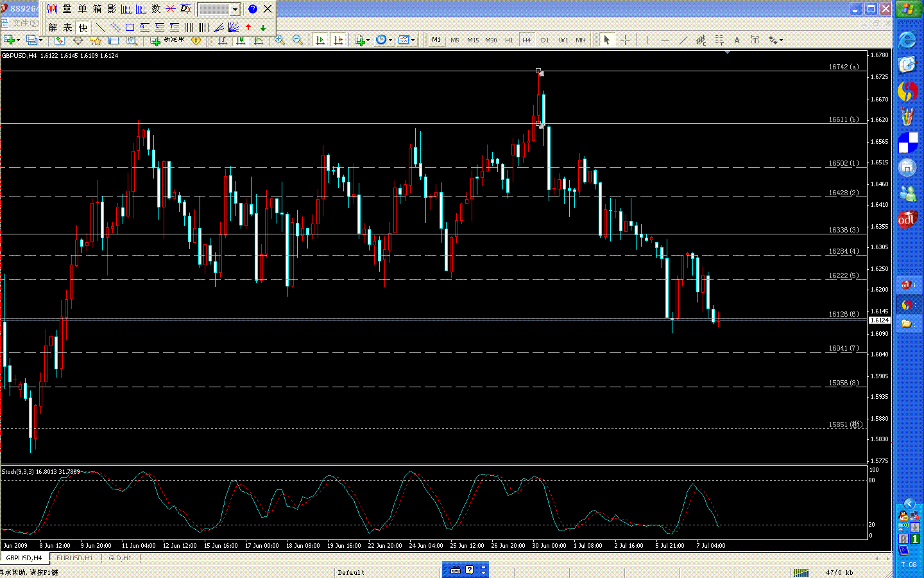This screenshot has width=924, height=578.
Task: Click the 数 button in the floating toolbar
Action: tap(156, 9)
